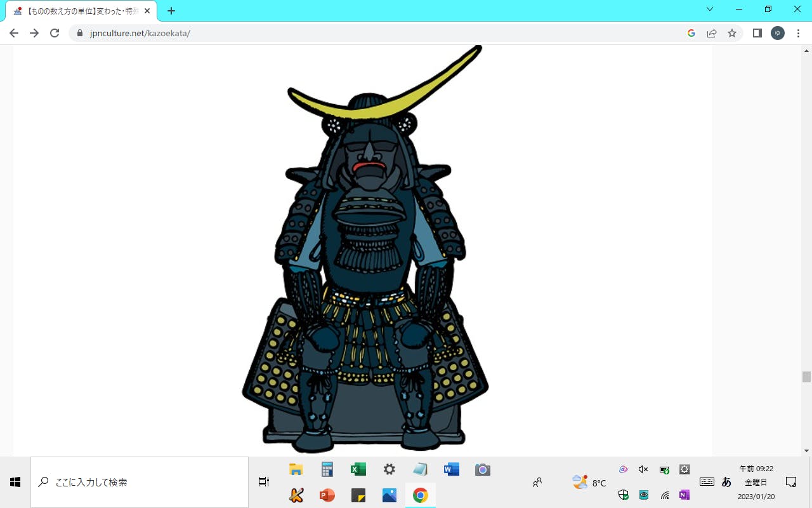Click the Windows Start button
Screen dimensions: 812x508
tap(15, 482)
